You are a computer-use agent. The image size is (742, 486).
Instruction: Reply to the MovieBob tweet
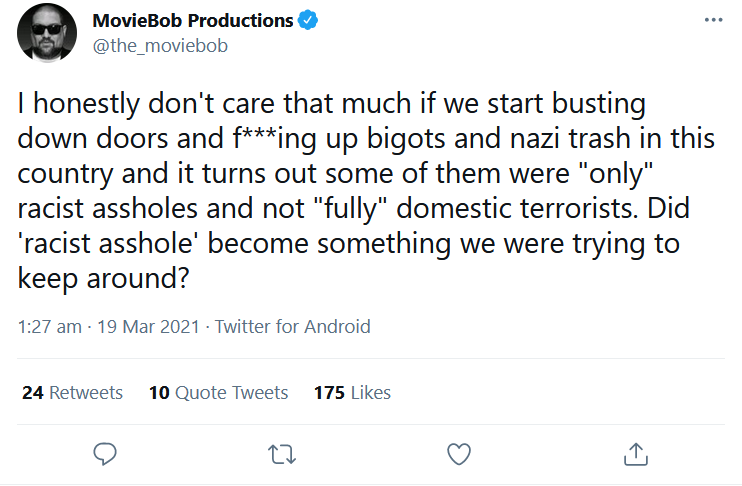106,454
